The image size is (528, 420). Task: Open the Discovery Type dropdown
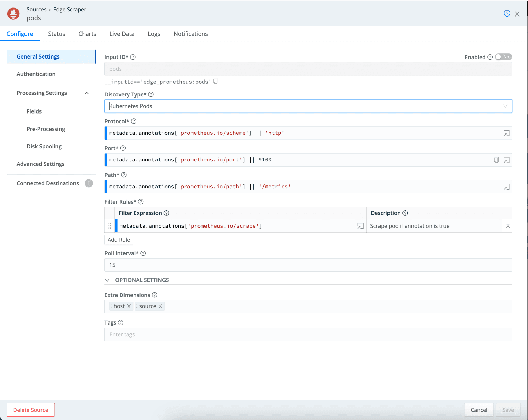point(308,106)
